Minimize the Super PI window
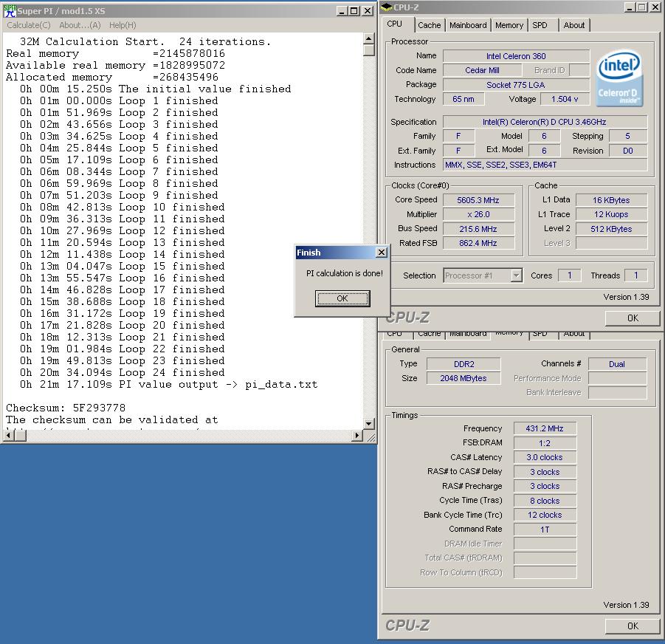 (x=342, y=11)
